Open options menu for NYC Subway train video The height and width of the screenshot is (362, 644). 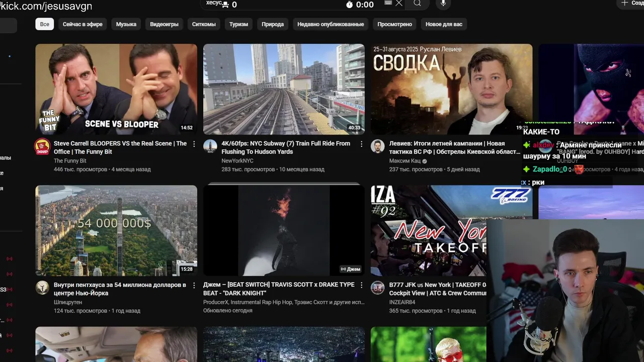click(361, 144)
